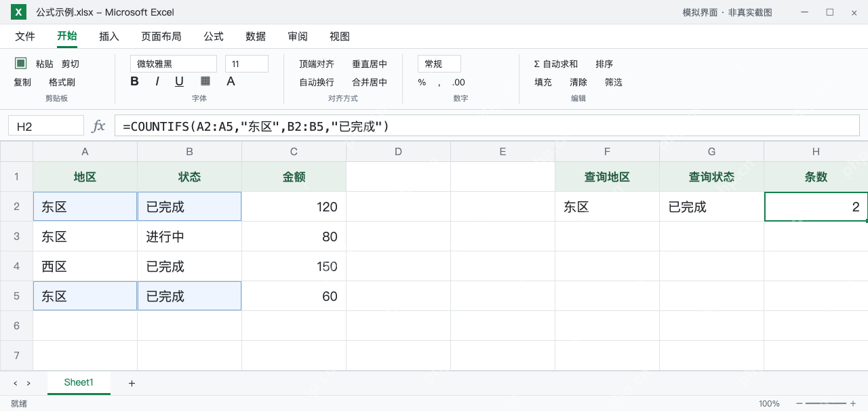Select row 6 header
Viewport: 868px width, 412px height.
pyautogui.click(x=16, y=326)
